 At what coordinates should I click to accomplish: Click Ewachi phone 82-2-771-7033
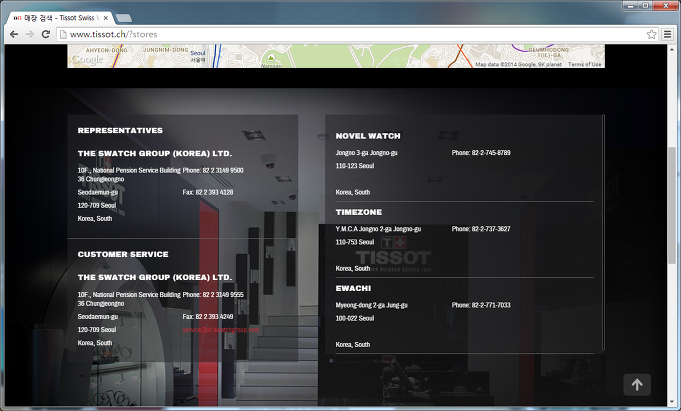(481, 305)
